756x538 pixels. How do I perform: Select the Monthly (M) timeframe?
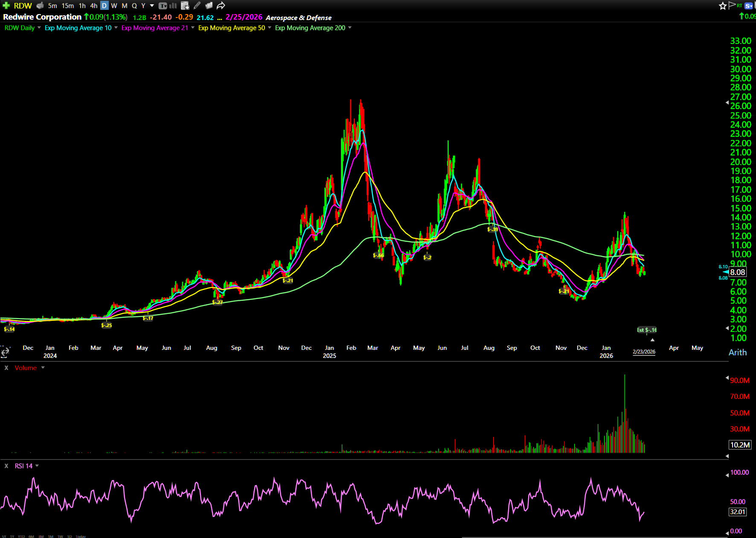tap(125, 6)
